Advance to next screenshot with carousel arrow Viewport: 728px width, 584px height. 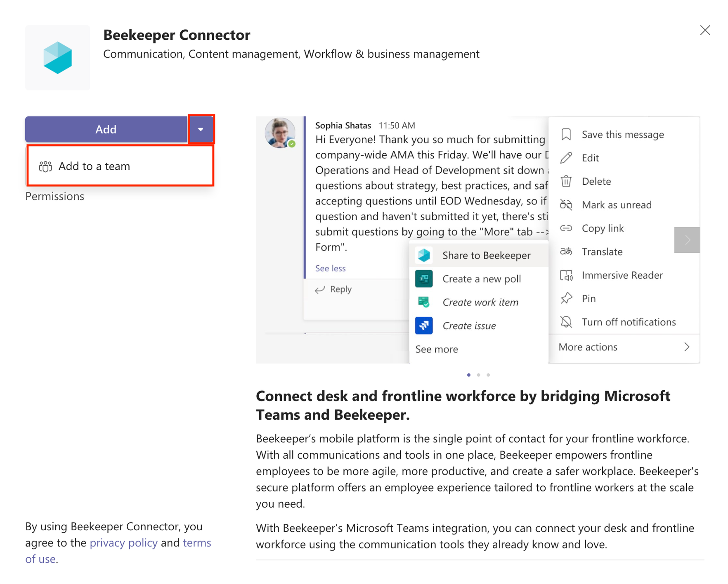click(x=687, y=240)
